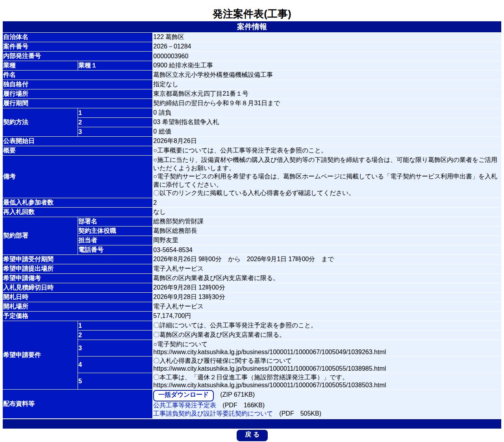The image size is (504, 442).
Task: Click 0 総価 in 契約方法 row
Action: (x=162, y=131)
